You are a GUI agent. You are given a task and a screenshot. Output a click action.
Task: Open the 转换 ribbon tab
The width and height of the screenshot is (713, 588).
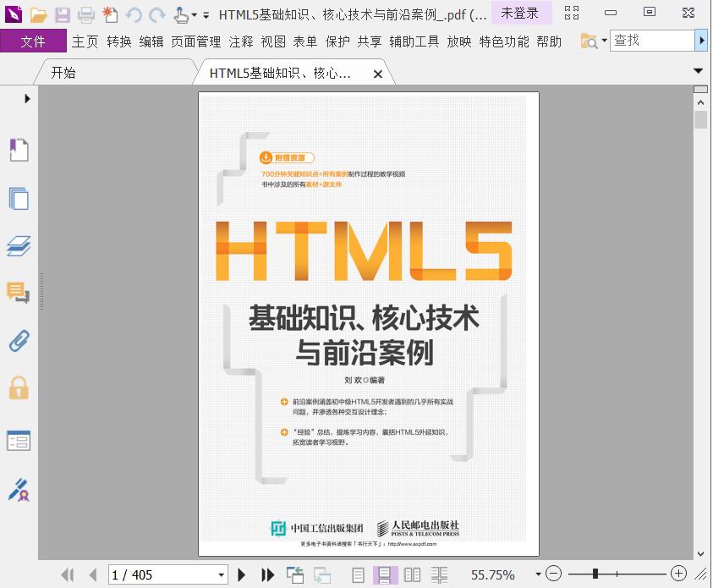point(119,41)
